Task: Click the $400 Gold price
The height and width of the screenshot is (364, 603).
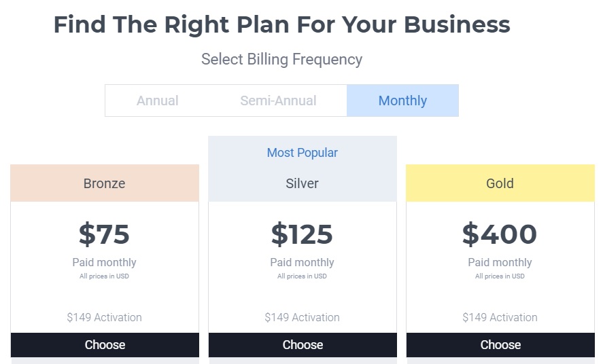Action: [x=500, y=234]
